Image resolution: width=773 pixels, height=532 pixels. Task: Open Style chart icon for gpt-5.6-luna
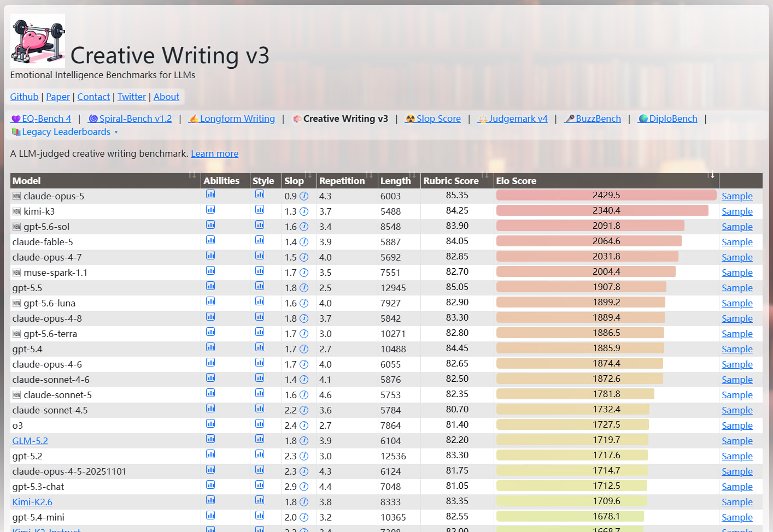[260, 302]
